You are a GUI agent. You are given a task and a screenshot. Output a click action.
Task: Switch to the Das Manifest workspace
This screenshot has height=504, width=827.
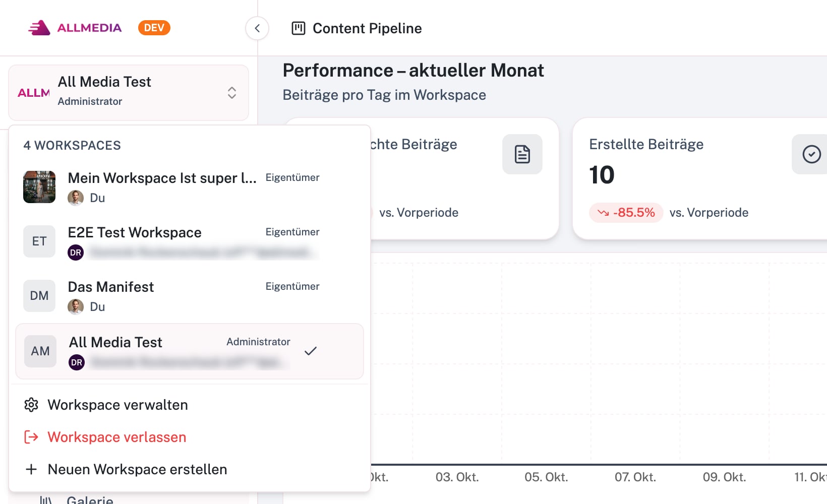190,296
